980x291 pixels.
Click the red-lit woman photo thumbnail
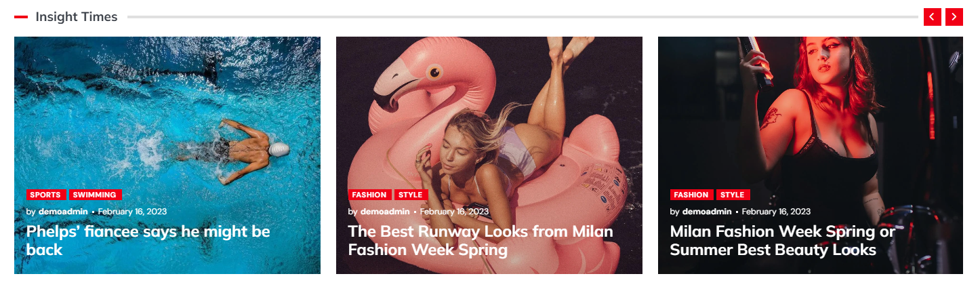tap(811, 109)
